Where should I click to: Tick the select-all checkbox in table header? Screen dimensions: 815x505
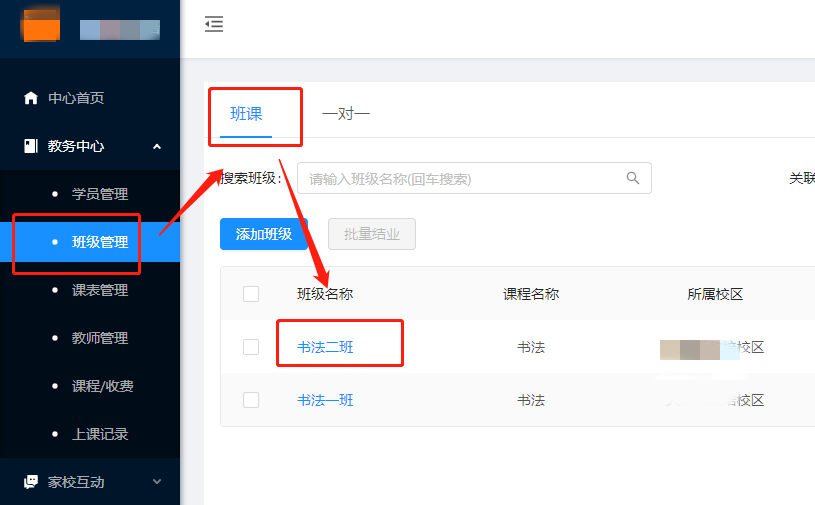tap(251, 294)
